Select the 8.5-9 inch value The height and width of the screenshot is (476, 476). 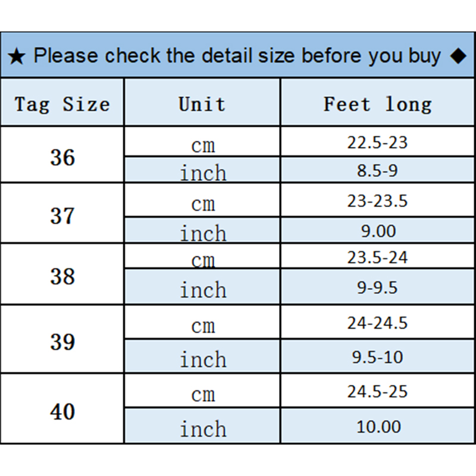pos(378,171)
